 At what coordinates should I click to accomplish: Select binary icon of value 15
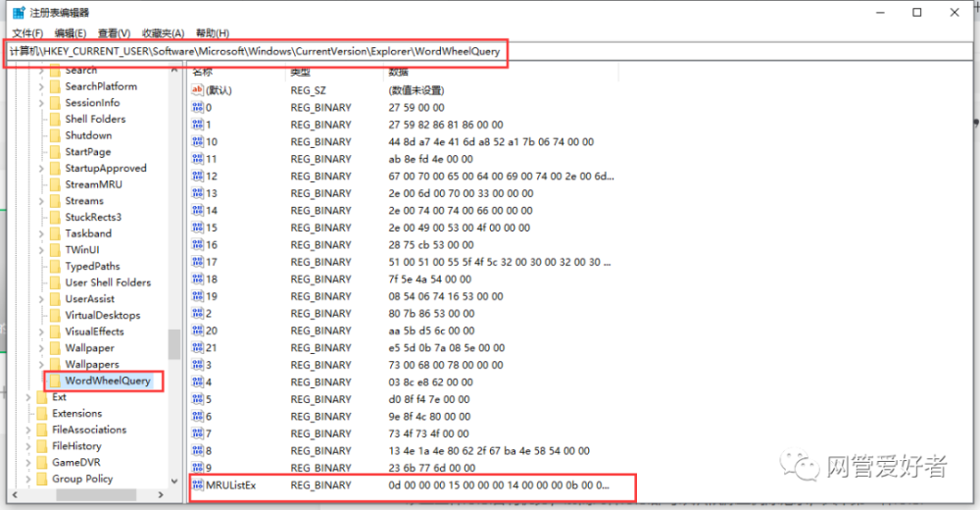198,228
